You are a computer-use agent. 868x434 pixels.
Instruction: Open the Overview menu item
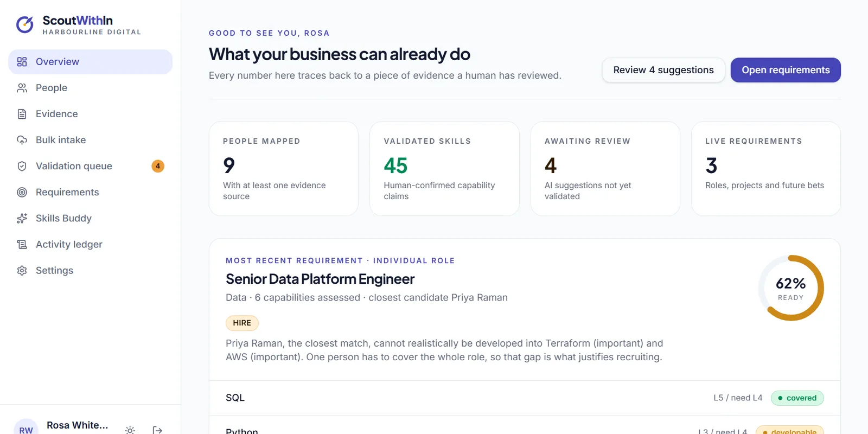click(90, 62)
